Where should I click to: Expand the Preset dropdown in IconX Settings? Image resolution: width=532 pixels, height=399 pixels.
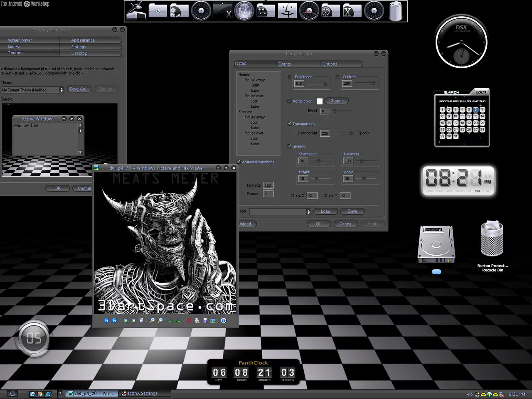[308, 212]
